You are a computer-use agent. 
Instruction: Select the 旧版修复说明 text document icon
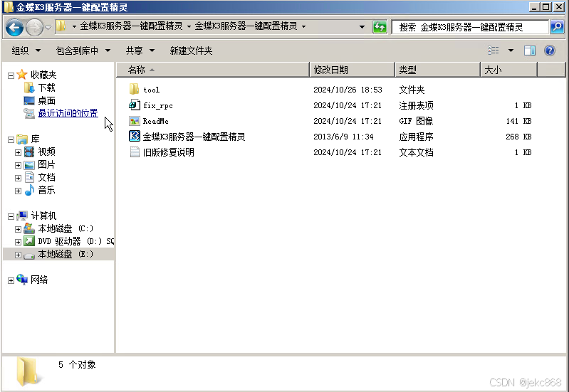click(x=135, y=152)
